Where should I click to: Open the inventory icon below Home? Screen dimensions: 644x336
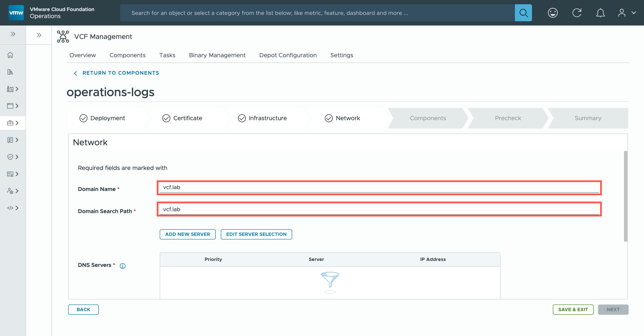point(10,72)
